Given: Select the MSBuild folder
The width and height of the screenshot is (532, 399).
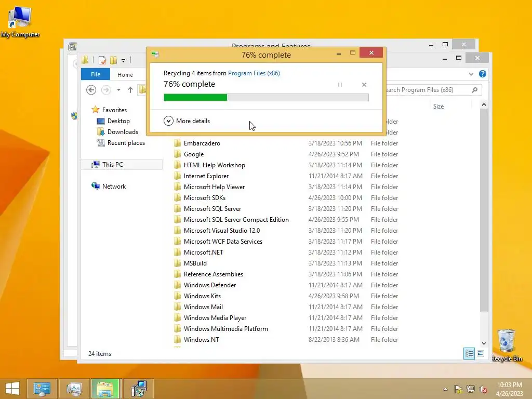Looking at the screenshot, I should (x=195, y=263).
